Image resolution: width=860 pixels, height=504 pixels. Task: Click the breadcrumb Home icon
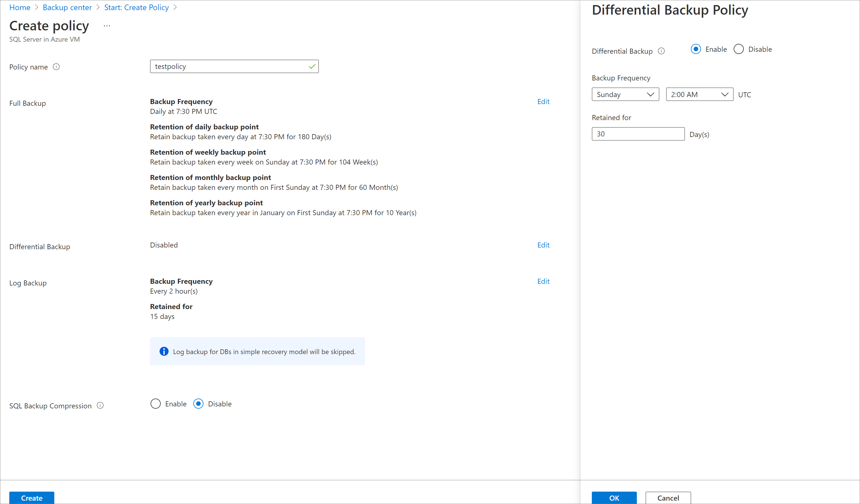(x=19, y=6)
